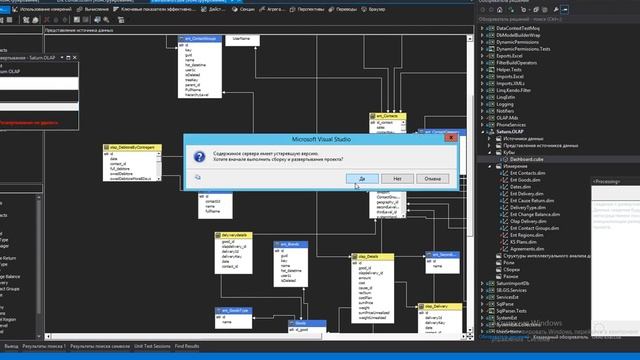This screenshot has width=640, height=360.
Task: Click the highlighted preview icon in Solution Explorer toolbar
Action: tap(564, 9)
